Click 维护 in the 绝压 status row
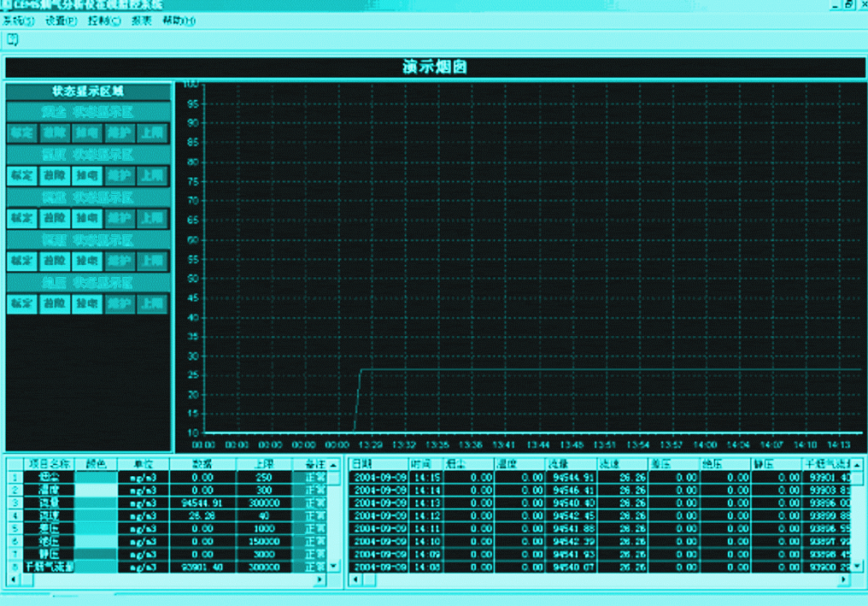Screen dimensions: 868x606 pos(120,303)
